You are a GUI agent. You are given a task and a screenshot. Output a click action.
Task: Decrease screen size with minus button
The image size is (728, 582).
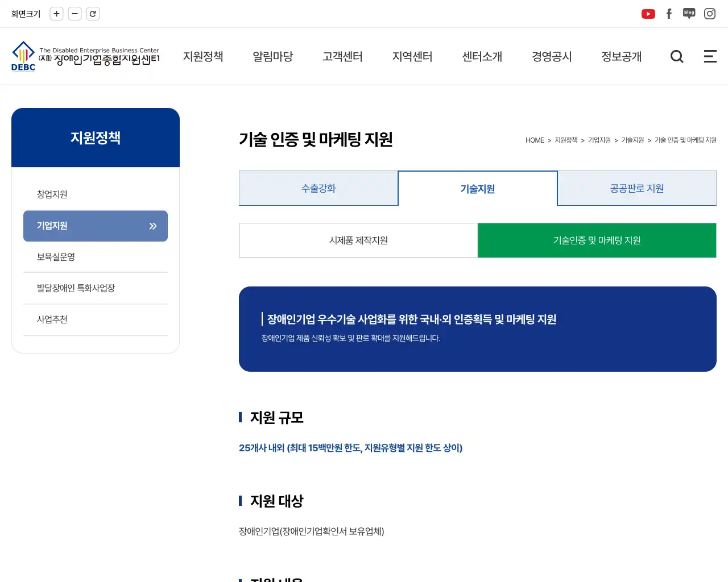(75, 14)
